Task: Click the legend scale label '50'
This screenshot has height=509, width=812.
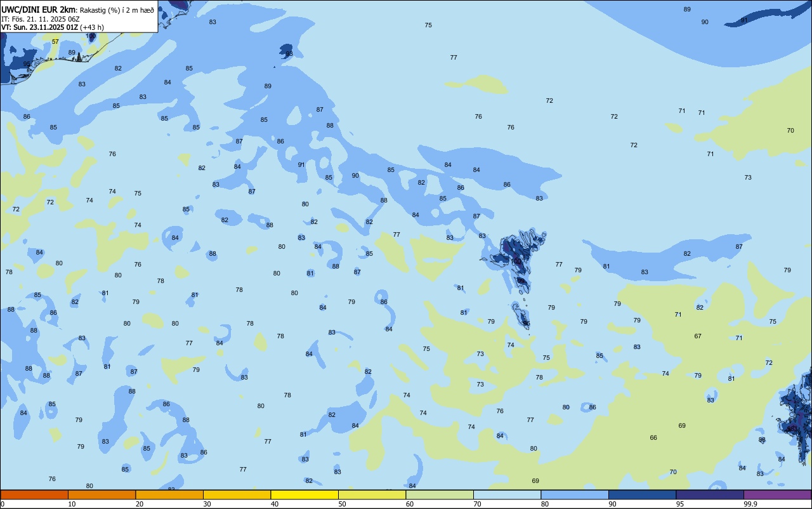Action: coord(342,504)
